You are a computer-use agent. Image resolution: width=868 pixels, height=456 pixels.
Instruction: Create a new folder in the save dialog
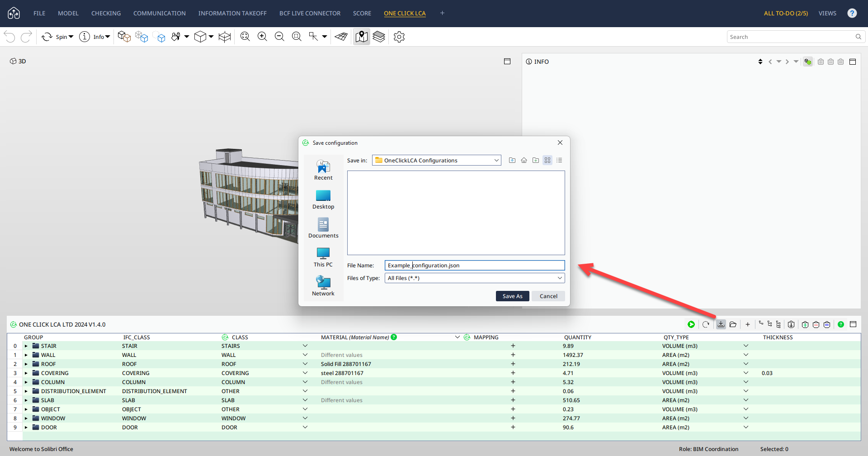536,160
